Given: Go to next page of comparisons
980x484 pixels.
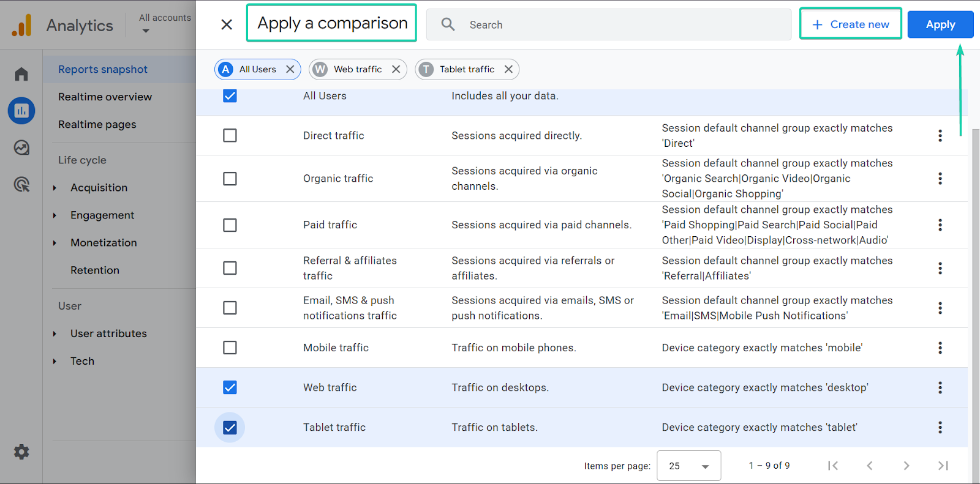Looking at the screenshot, I should (907, 466).
